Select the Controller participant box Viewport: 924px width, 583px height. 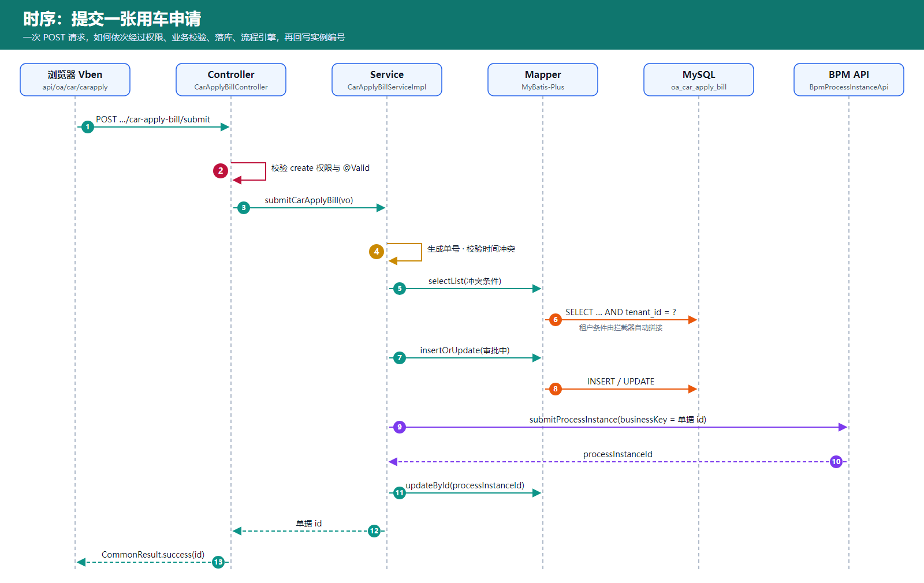[x=231, y=80]
